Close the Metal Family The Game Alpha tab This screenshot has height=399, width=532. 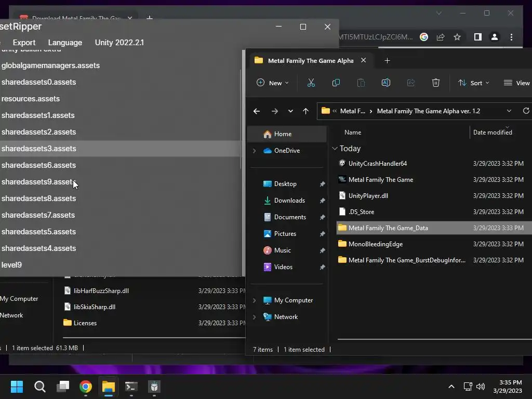click(x=363, y=60)
